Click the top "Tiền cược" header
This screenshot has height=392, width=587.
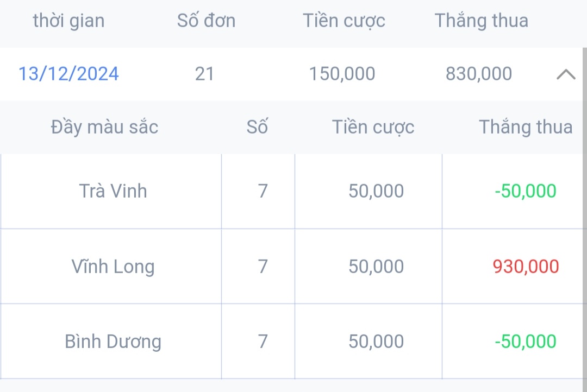point(344,21)
